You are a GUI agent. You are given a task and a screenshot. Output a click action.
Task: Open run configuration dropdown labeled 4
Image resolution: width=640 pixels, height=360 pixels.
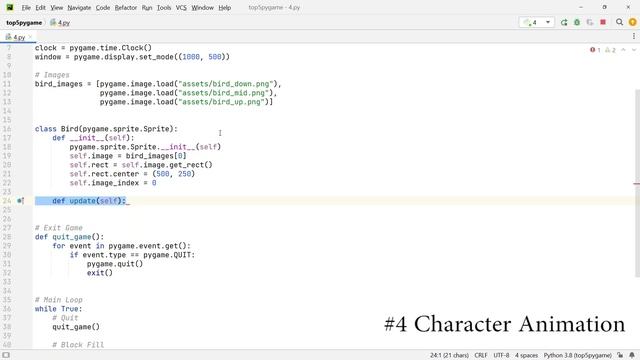536,22
